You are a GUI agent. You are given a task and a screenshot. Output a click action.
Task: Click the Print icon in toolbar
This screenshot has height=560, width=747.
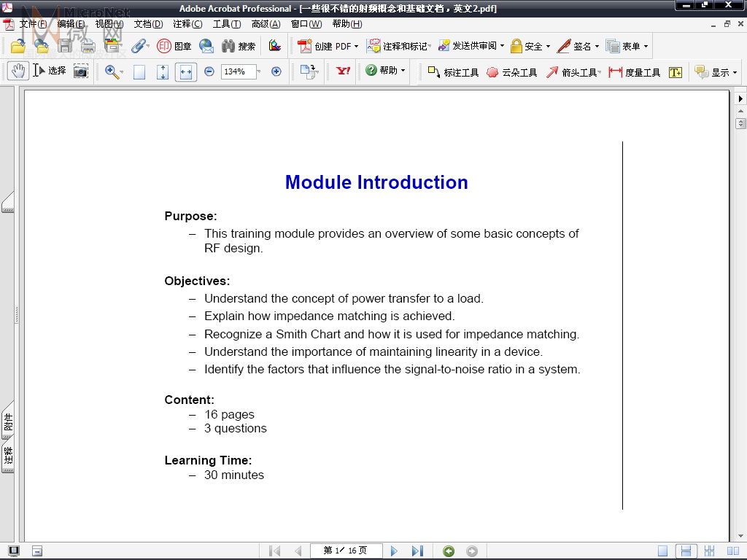[88, 46]
